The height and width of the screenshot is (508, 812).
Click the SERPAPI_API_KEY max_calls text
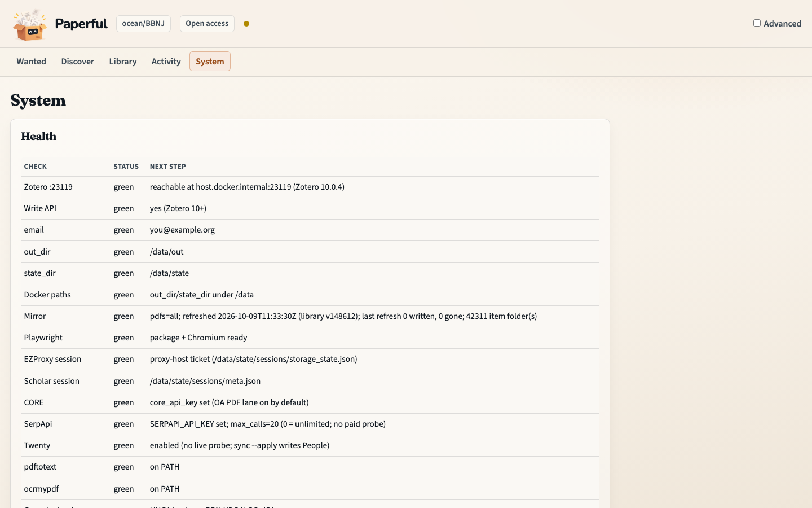click(268, 424)
